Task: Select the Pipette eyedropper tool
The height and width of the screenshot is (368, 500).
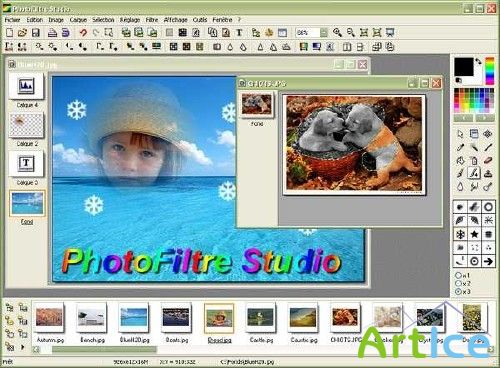Action: click(x=460, y=147)
